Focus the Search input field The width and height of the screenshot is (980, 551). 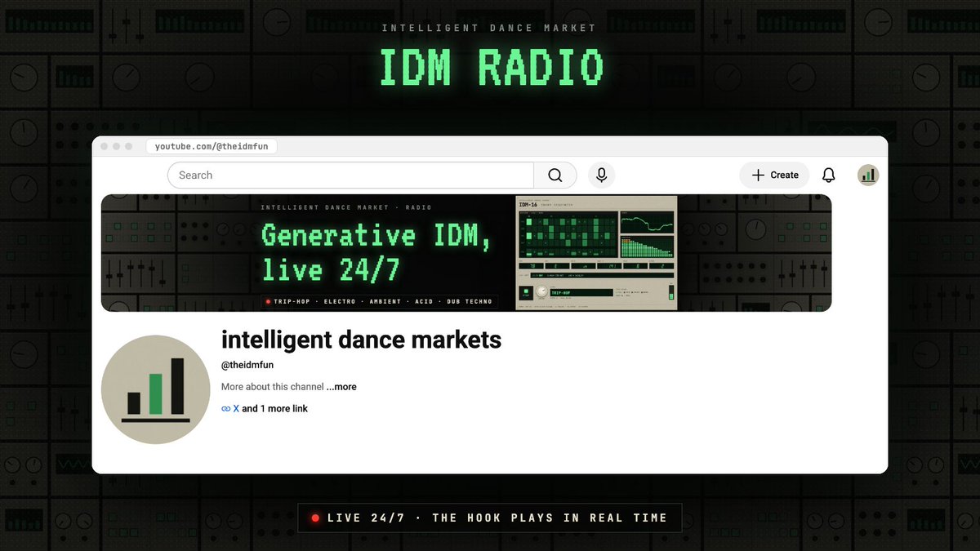point(351,176)
